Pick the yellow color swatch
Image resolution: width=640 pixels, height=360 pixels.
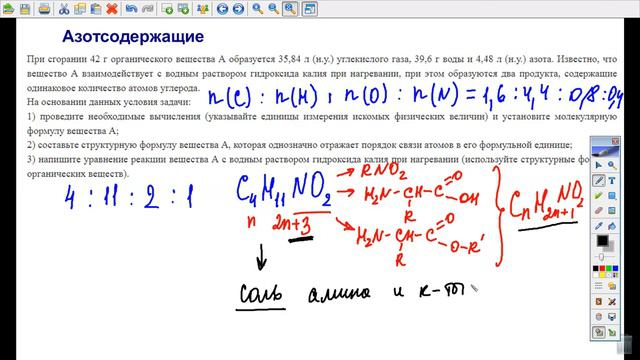pyautogui.click(x=602, y=275)
